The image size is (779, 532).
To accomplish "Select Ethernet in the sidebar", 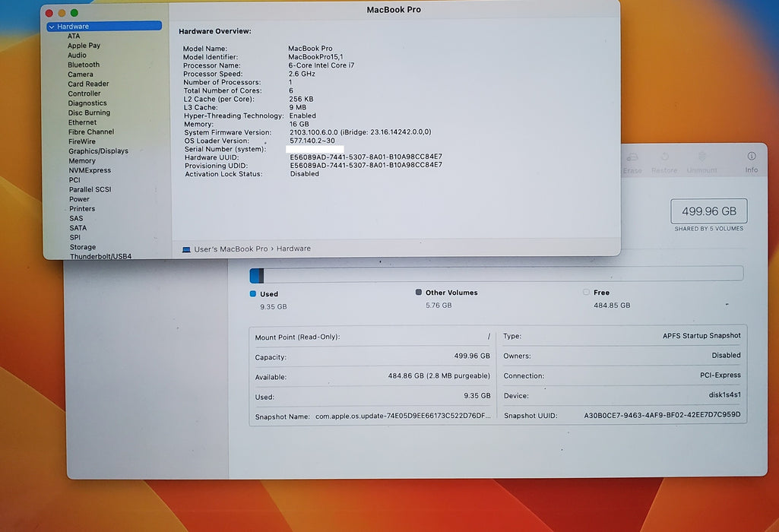I will pos(83,122).
